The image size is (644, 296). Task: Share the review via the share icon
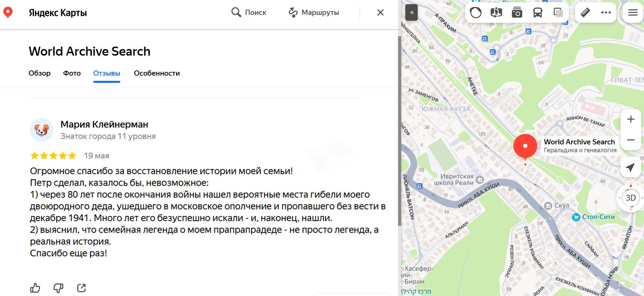(81, 288)
